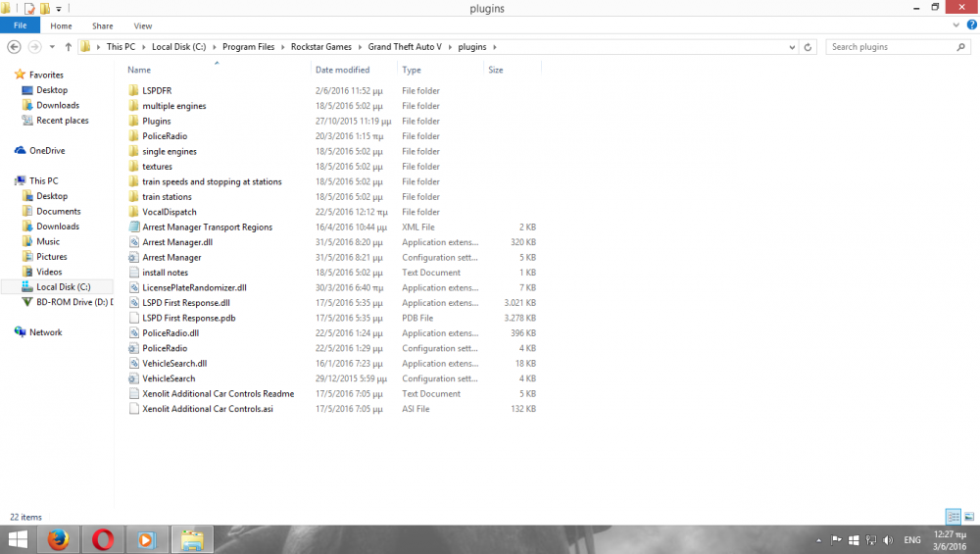
Task: Switch to details view button
Action: 954,517
